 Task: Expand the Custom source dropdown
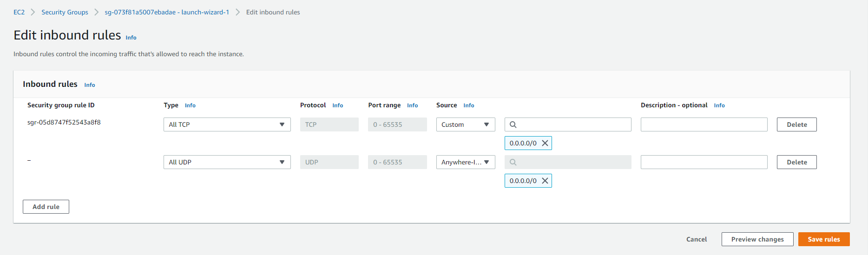point(465,124)
